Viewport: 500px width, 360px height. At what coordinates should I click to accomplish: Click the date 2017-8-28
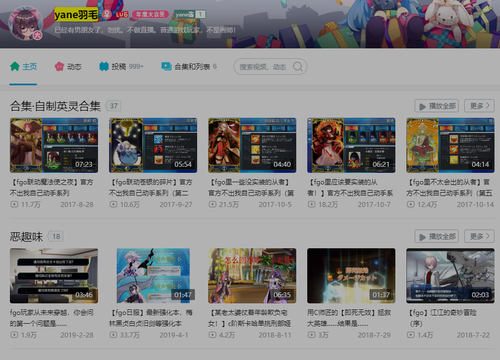pos(77,204)
